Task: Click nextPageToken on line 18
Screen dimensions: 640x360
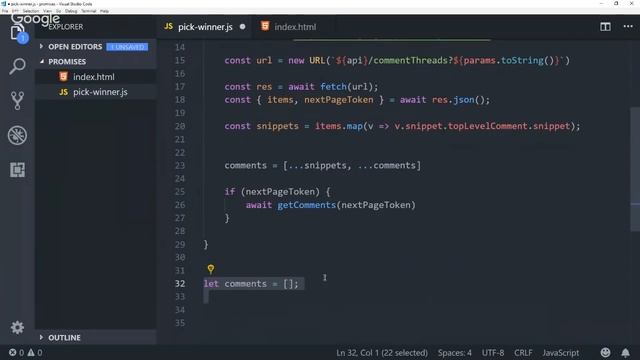Action: click(x=338, y=100)
